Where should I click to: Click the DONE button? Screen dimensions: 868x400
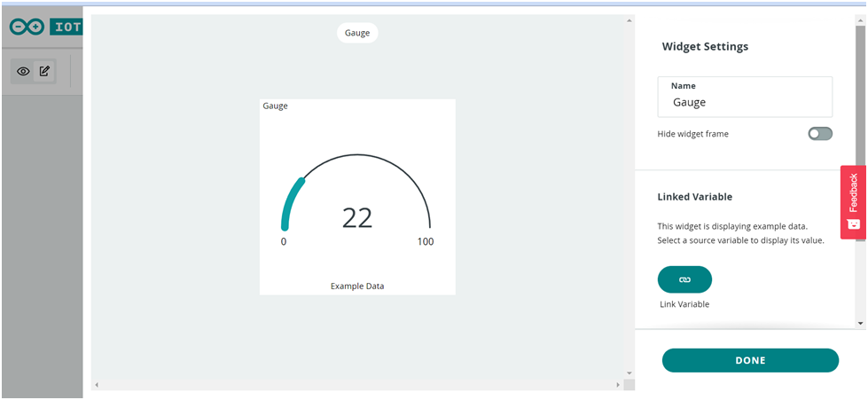tap(750, 360)
